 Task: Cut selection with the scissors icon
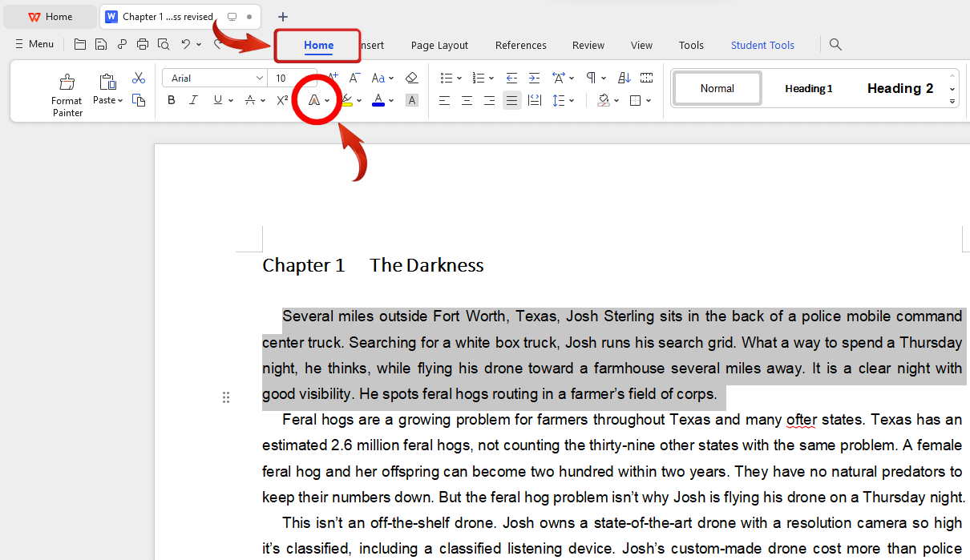click(x=139, y=78)
